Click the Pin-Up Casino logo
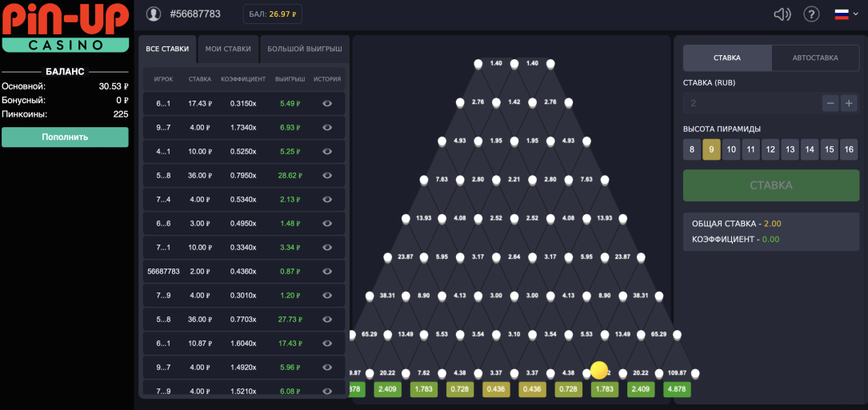Viewport: 868px width, 410px height. 64,28
